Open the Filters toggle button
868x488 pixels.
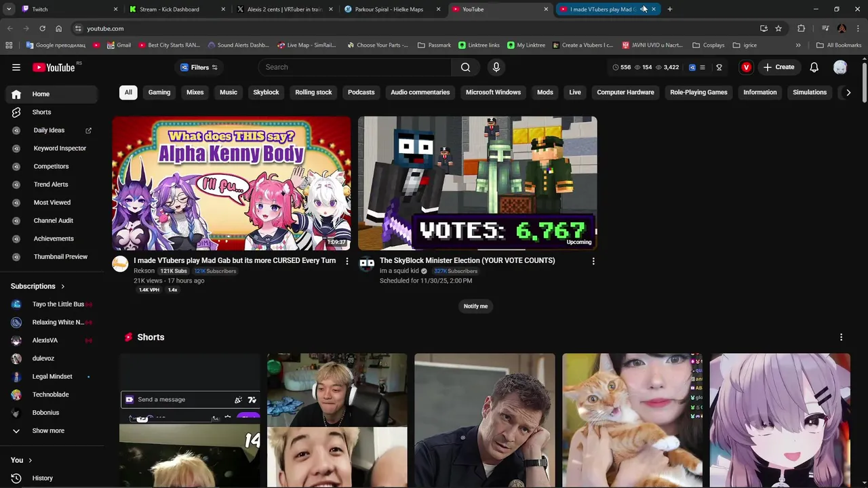click(x=199, y=67)
